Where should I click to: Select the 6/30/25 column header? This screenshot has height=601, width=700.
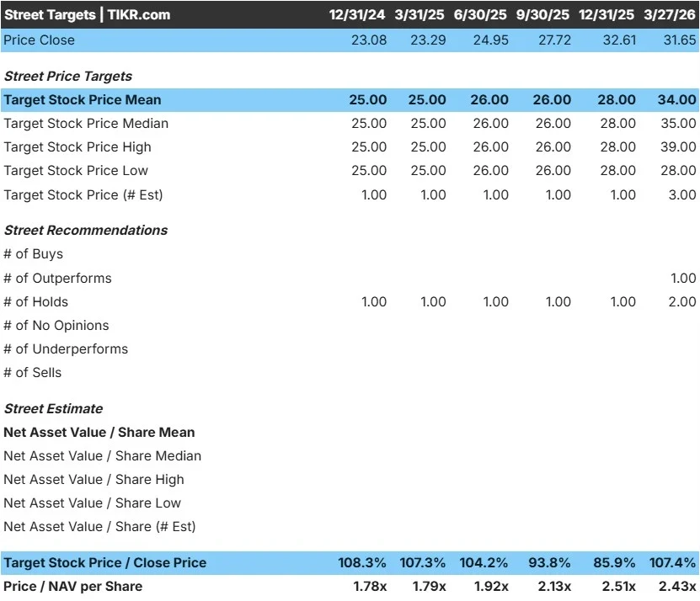480,14
